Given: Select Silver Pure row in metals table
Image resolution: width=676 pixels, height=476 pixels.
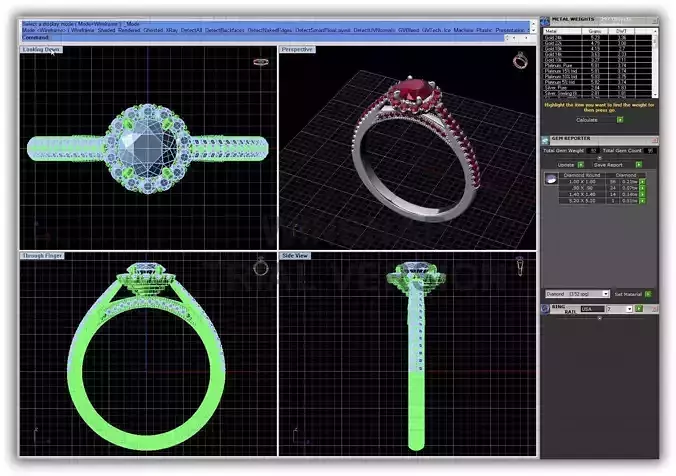Looking at the screenshot, I should pyautogui.click(x=598, y=88).
